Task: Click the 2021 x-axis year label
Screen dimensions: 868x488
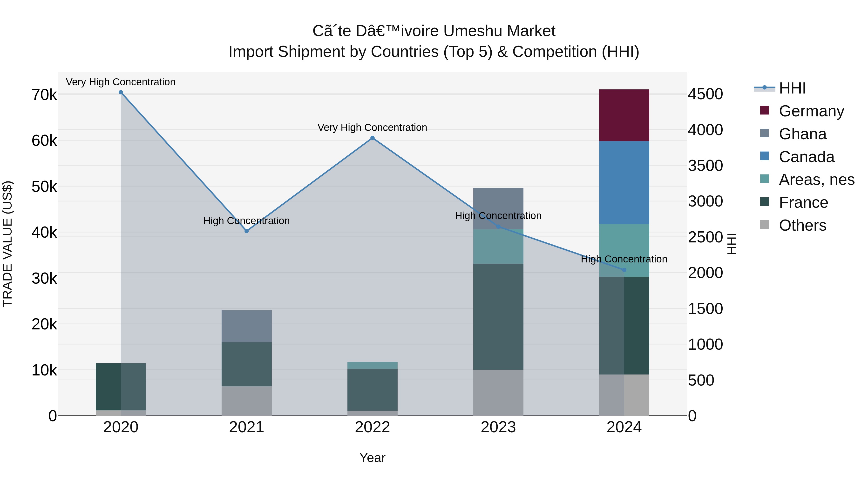Action: (x=247, y=427)
